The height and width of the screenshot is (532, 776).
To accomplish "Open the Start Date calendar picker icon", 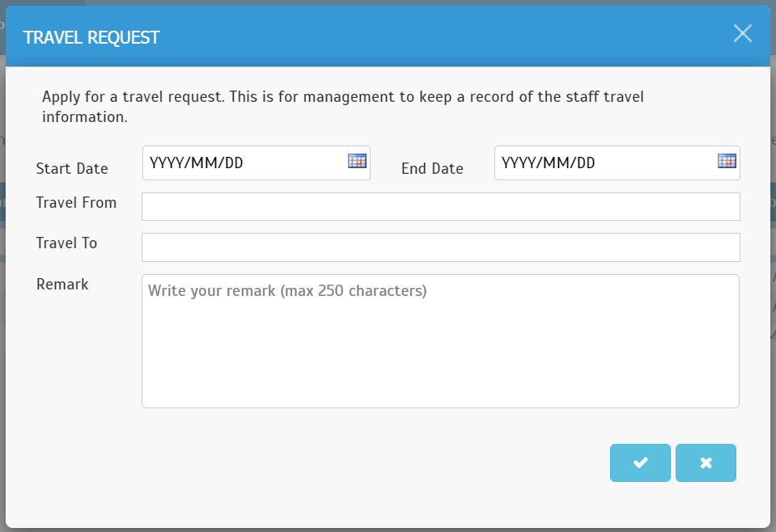I will point(357,161).
